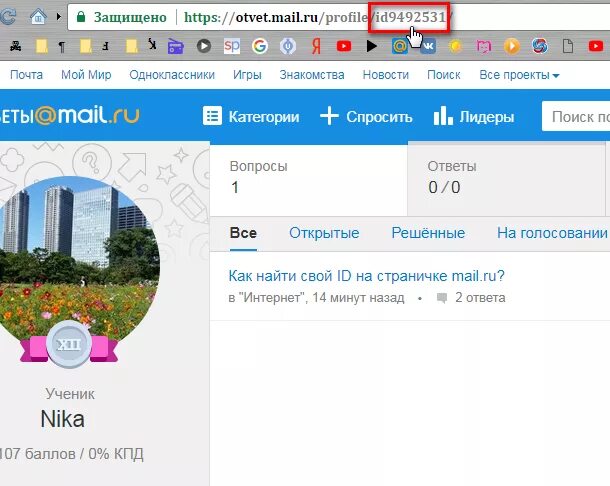Open the Mail.ru @ bookmark icon
The width and height of the screenshot is (610, 486).
pyautogui.click(x=399, y=46)
